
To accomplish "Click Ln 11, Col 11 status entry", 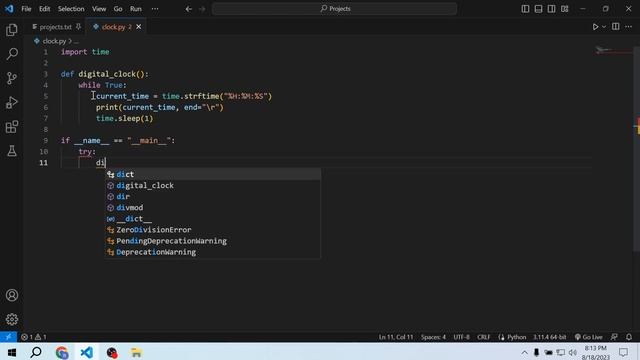I will [396, 337].
